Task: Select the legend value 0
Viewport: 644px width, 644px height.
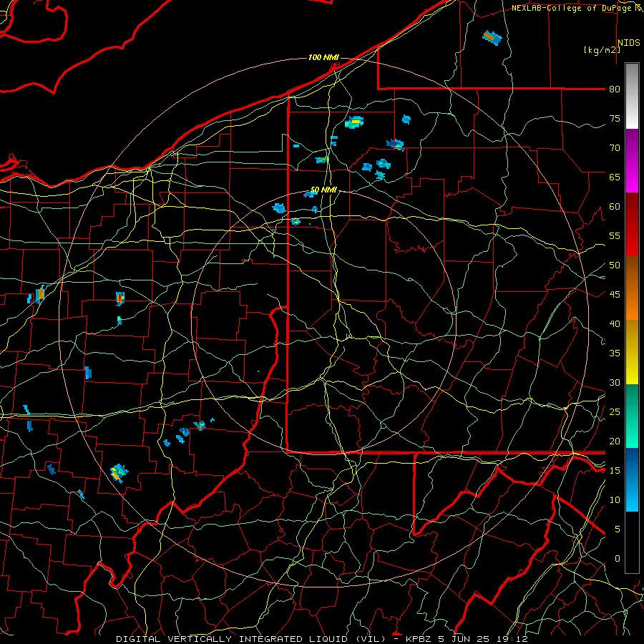Action: pos(618,559)
